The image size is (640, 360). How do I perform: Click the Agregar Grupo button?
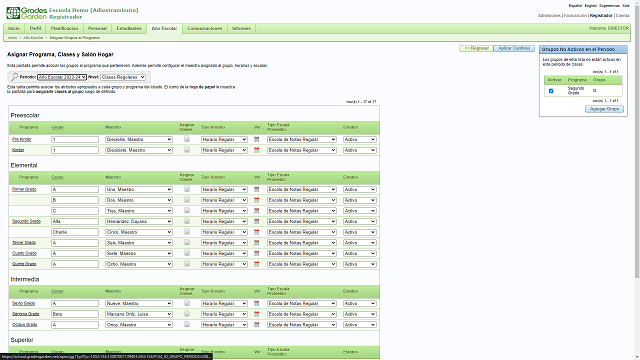click(x=604, y=109)
